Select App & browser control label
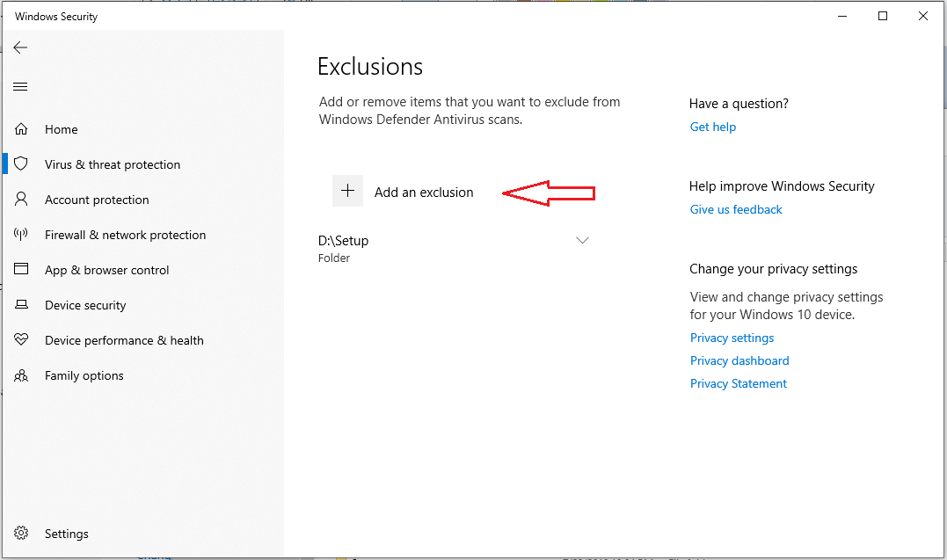The image size is (947, 560). tap(107, 270)
